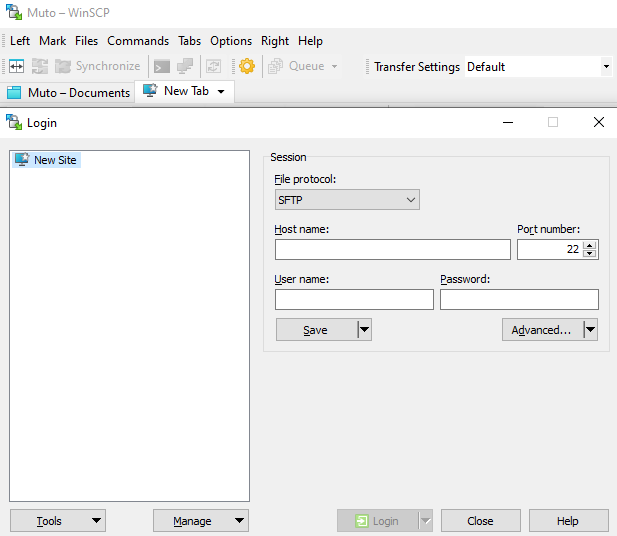This screenshot has width=617, height=536.
Task: Click the compare directories toolbar icon
Action: (17, 66)
